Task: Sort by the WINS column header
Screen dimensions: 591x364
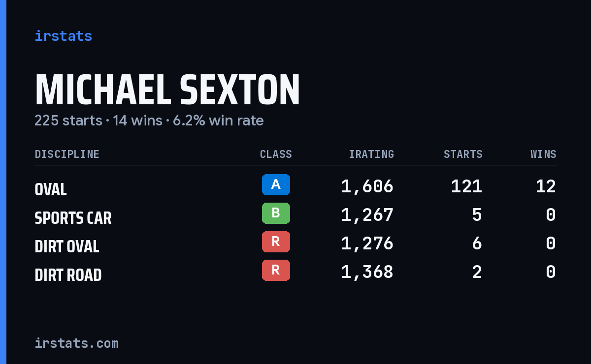Action: (x=543, y=154)
